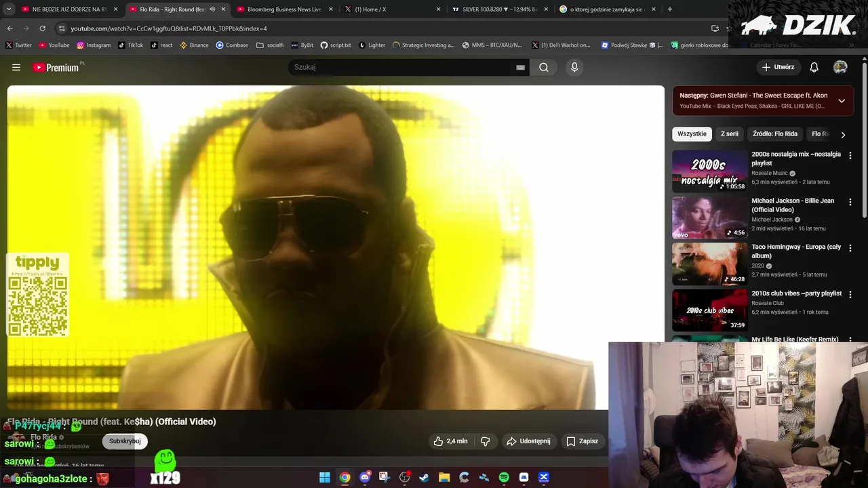
Task: Open OBS Studio from the taskbar
Action: coord(404,478)
